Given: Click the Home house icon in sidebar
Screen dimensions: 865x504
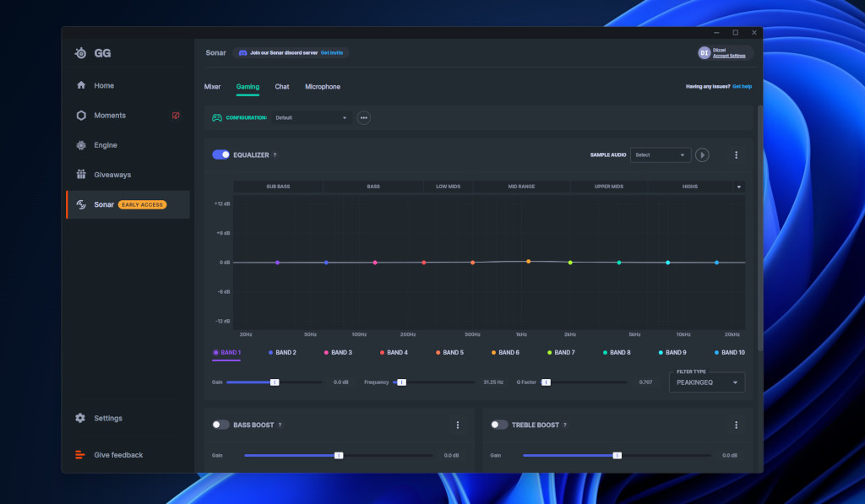Looking at the screenshot, I should [x=81, y=85].
